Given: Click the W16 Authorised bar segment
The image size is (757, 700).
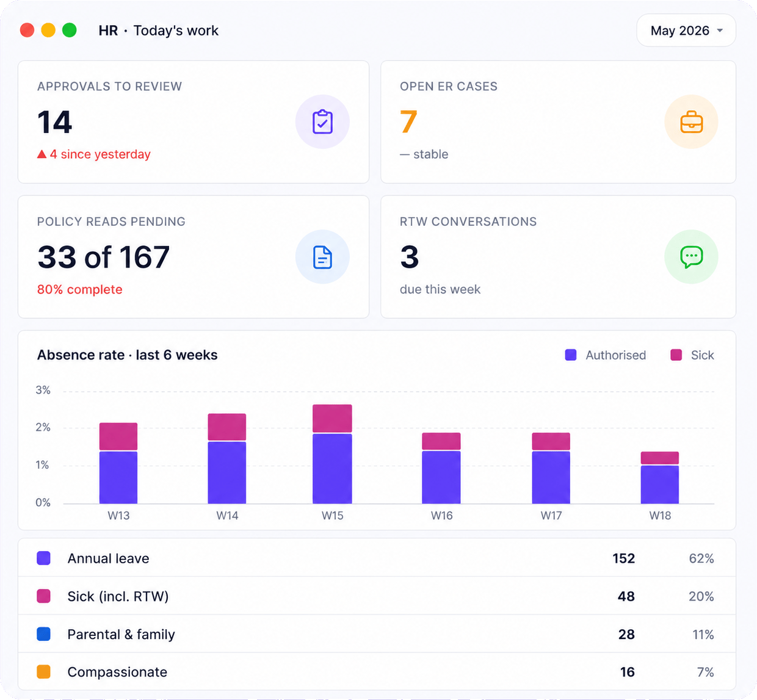Looking at the screenshot, I should (x=441, y=478).
